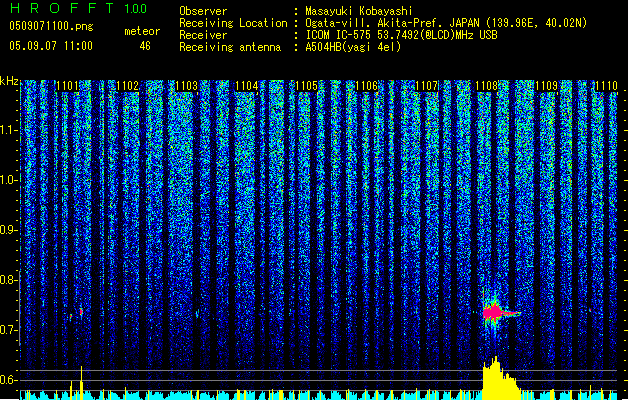Click the 1.1 kHz axis tick label
Image resolution: width=629 pixels, height=400 pixels.
8,130
